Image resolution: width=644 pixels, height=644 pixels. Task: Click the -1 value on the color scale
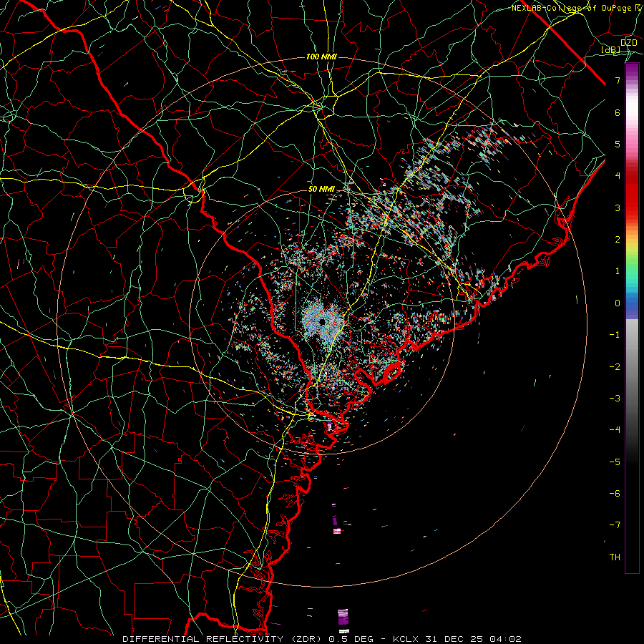pos(615,335)
